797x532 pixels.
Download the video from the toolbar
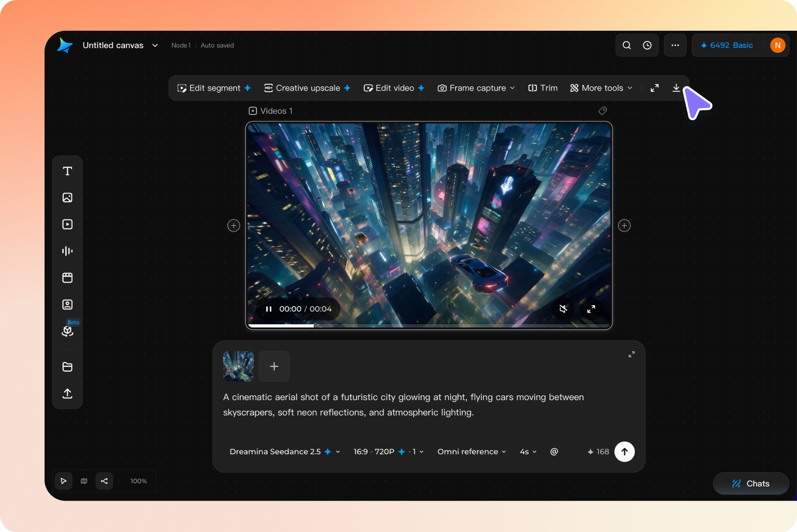point(676,88)
